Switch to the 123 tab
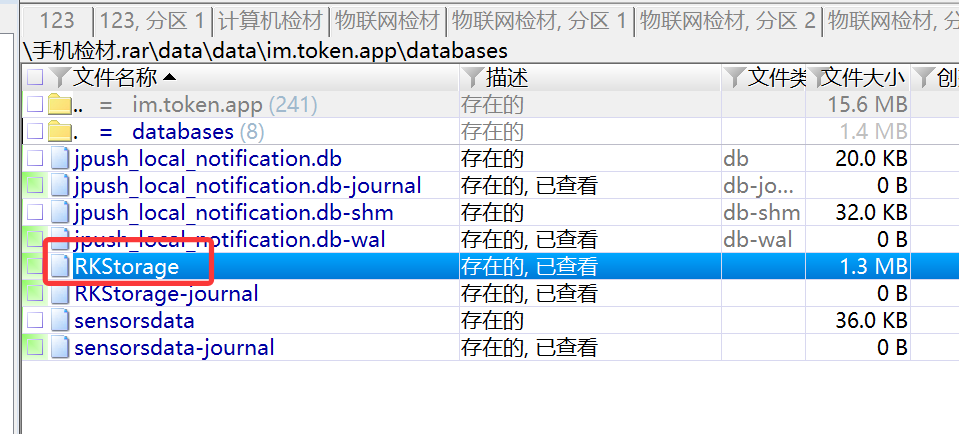 (x=57, y=22)
